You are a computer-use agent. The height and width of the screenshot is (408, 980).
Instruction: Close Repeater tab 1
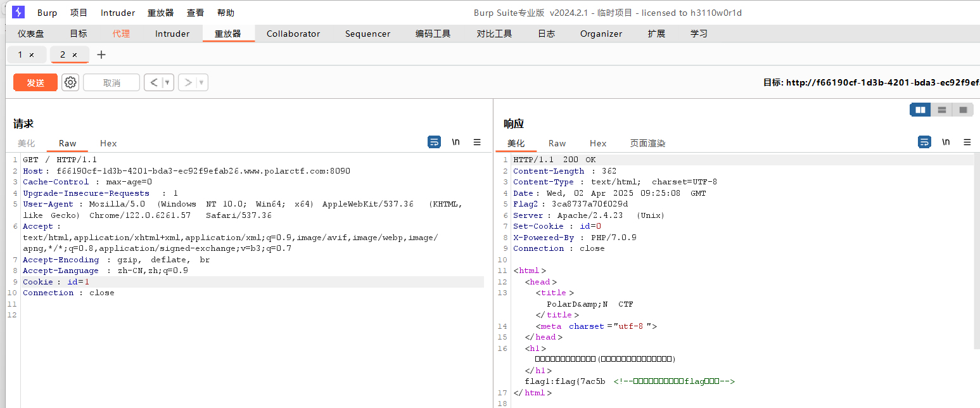(32, 55)
